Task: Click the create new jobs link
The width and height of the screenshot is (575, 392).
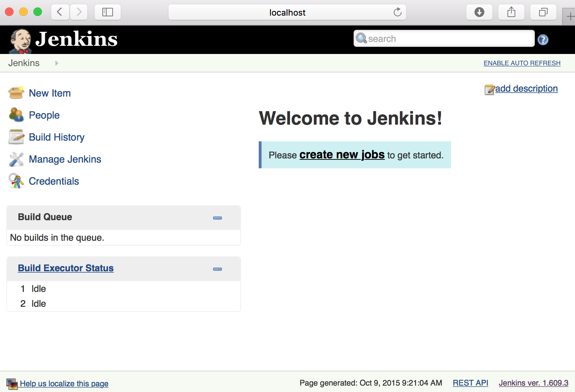Action: click(x=342, y=154)
